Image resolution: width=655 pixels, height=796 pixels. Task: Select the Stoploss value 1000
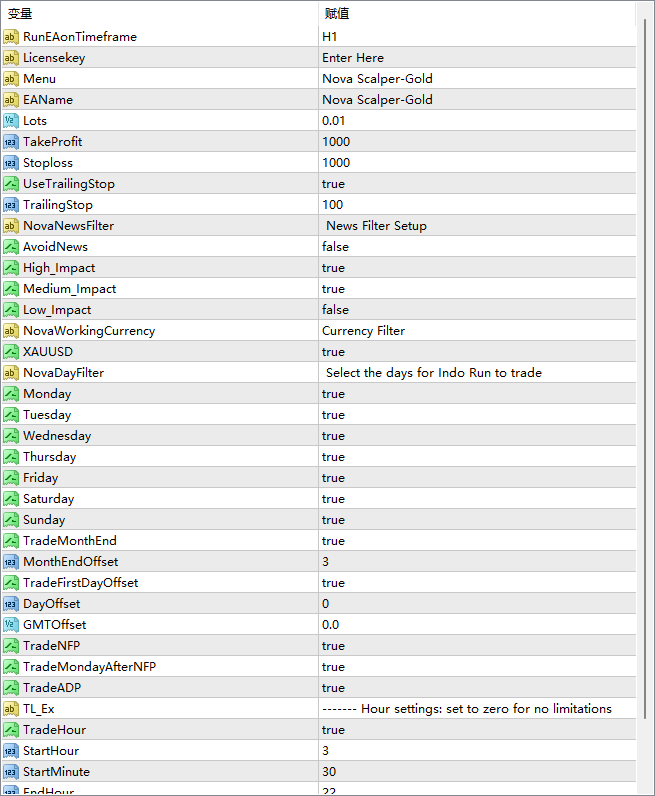click(336, 163)
